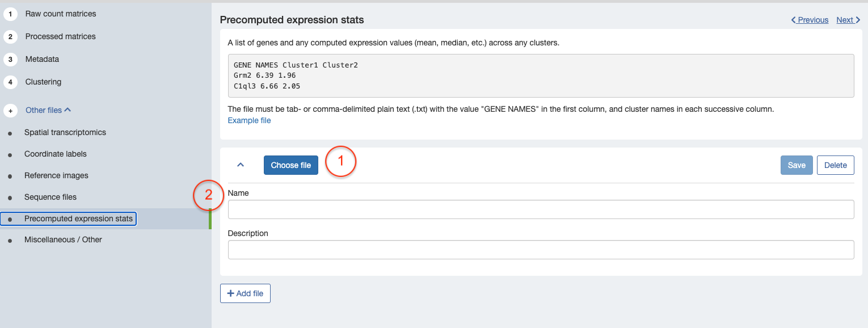Click the Choose file button
Screen dimensions: 868x328
[x=291, y=165]
